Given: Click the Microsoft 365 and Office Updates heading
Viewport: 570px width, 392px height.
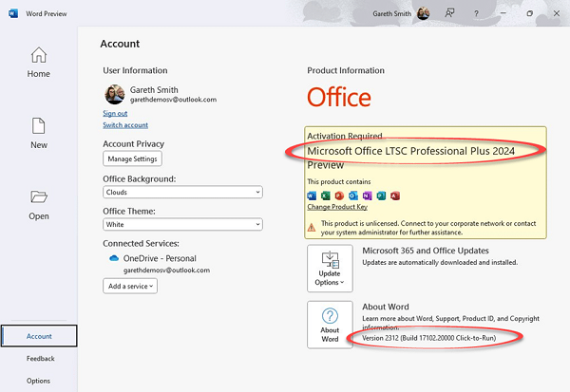Looking at the screenshot, I should [x=426, y=251].
